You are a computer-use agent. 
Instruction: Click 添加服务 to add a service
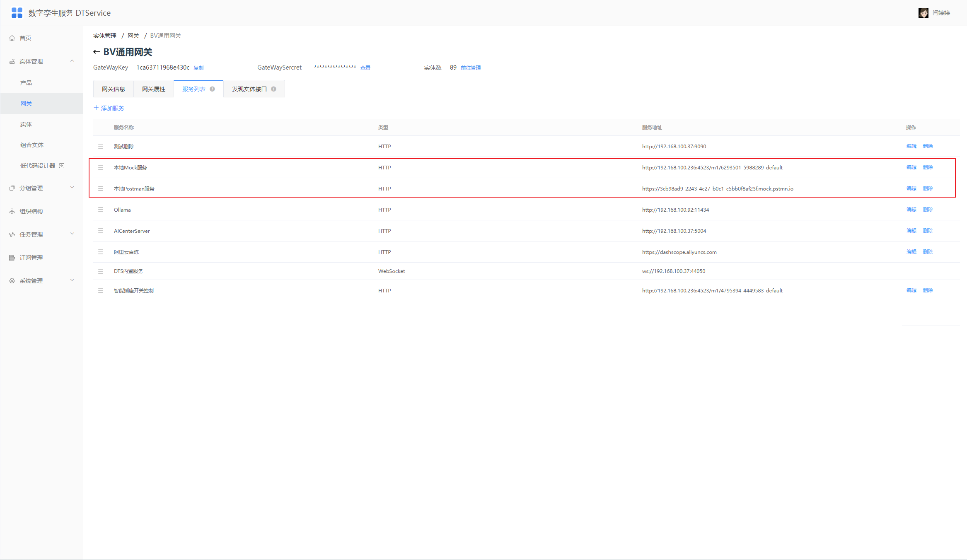pyautogui.click(x=109, y=108)
